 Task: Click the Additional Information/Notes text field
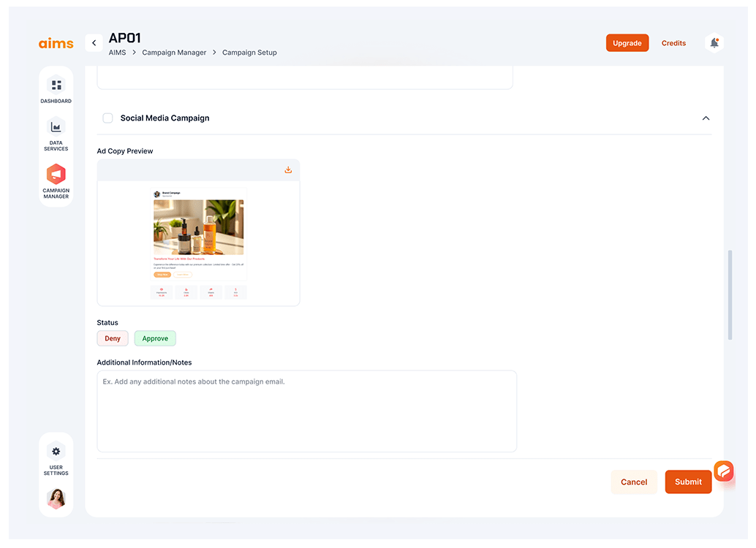tap(306, 411)
